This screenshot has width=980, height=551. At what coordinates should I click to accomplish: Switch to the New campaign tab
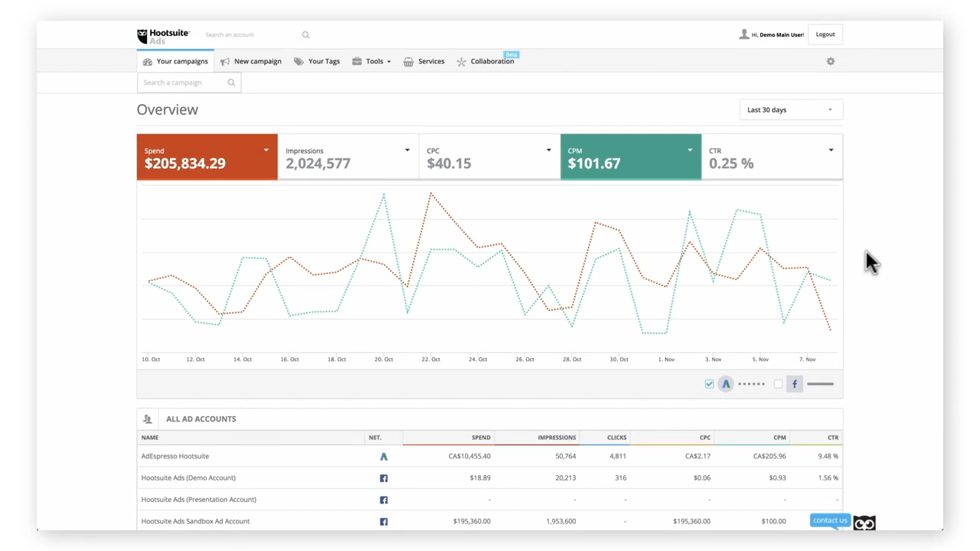[250, 61]
